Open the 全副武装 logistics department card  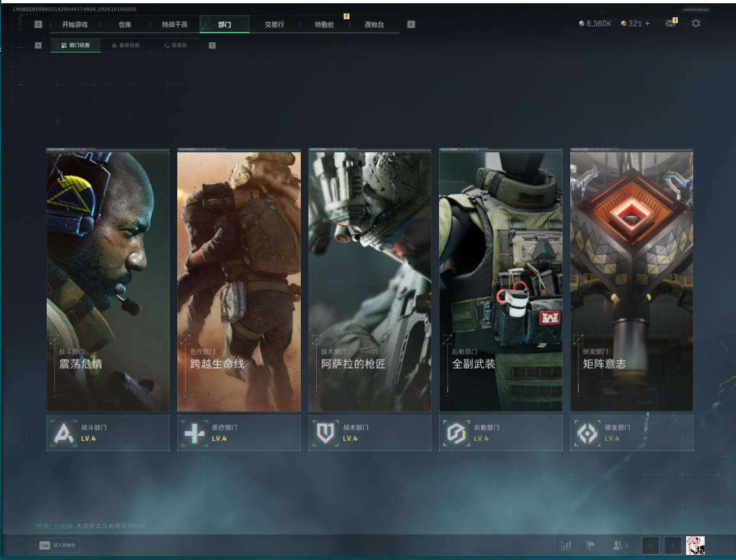point(501,280)
